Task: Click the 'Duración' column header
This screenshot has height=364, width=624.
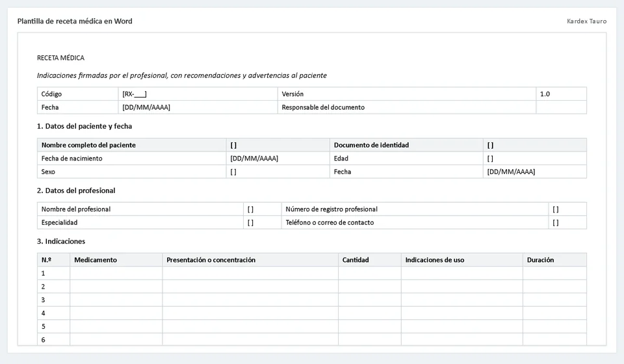Action: pyautogui.click(x=554, y=260)
